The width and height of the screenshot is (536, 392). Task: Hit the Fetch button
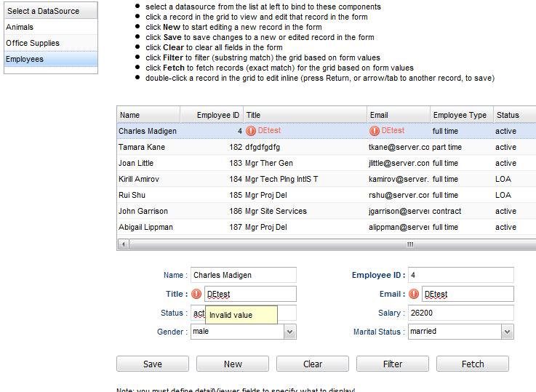(x=473, y=364)
